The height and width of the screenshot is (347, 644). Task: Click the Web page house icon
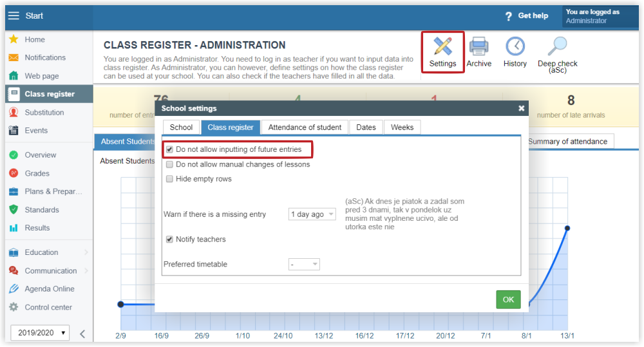pos(14,75)
